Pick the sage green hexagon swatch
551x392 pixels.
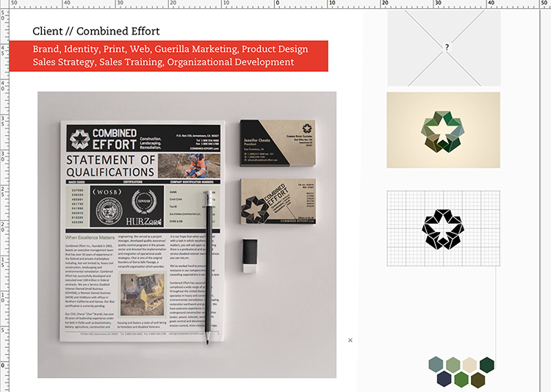[x=453, y=365]
